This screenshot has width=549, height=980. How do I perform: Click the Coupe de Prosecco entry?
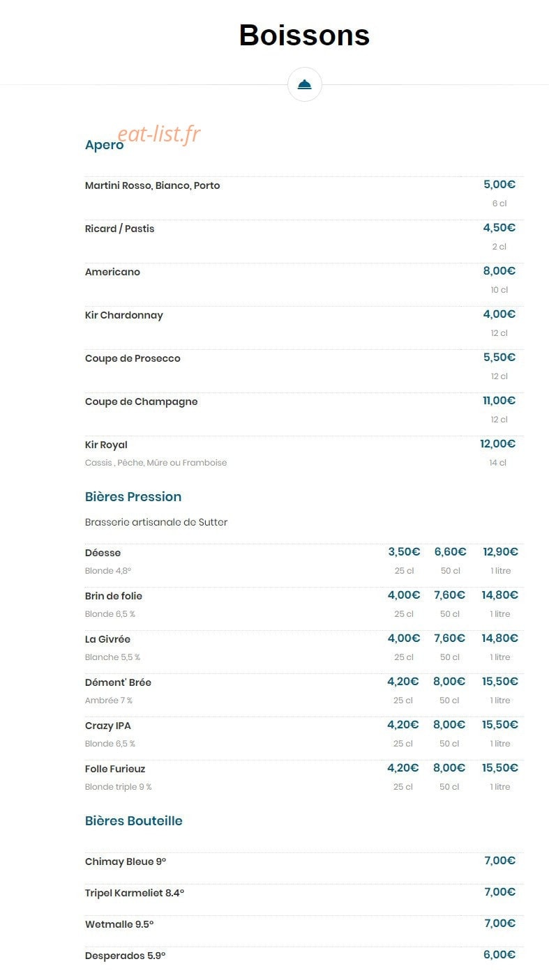click(133, 358)
